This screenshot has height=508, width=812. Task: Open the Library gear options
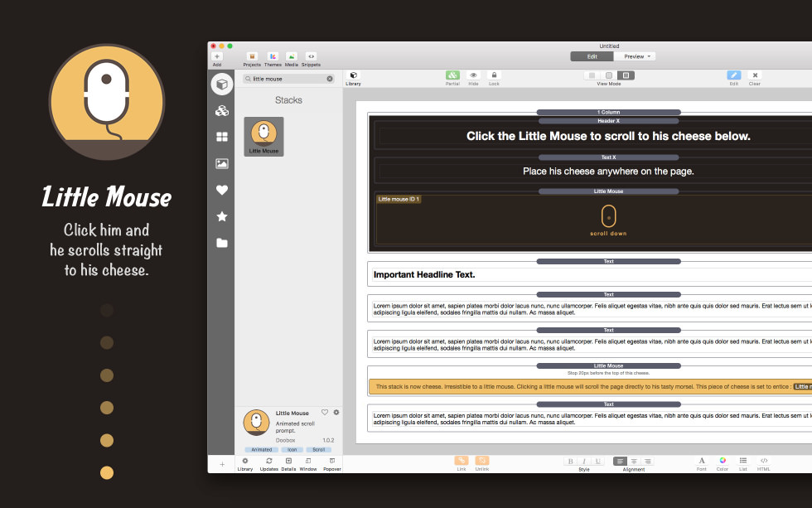(x=245, y=461)
